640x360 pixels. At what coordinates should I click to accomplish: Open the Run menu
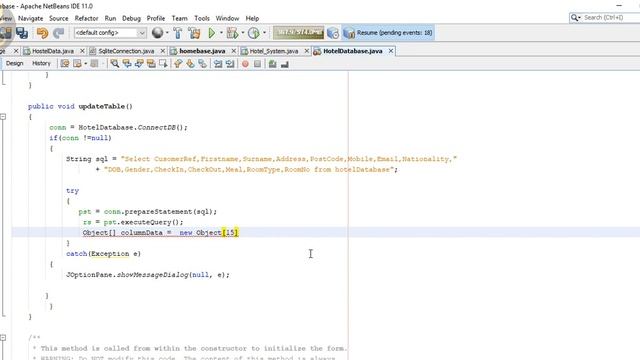(x=110, y=18)
